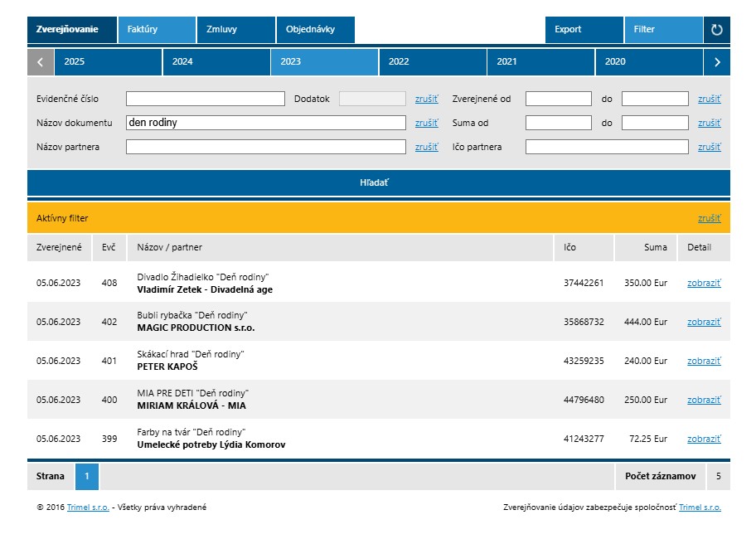Screen dimensions: 756x539
Task: Select the 2024 year tab
Action: [216, 62]
